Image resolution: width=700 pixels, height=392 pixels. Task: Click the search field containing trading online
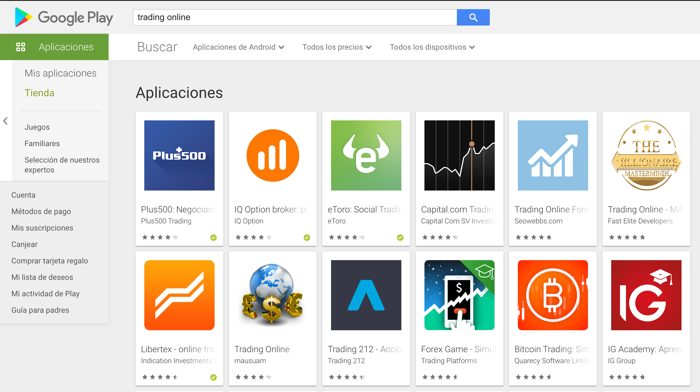(x=295, y=17)
